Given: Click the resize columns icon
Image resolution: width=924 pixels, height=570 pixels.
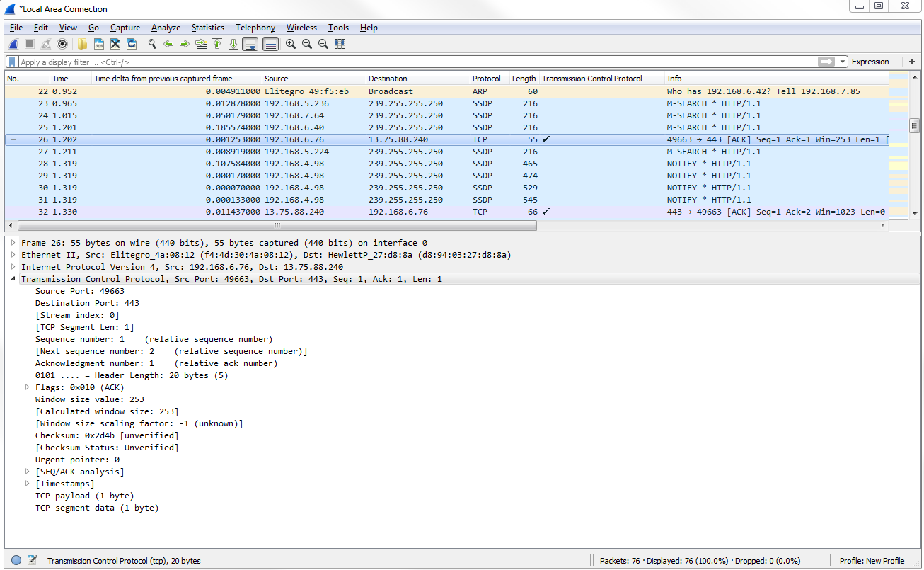Looking at the screenshot, I should 340,44.
